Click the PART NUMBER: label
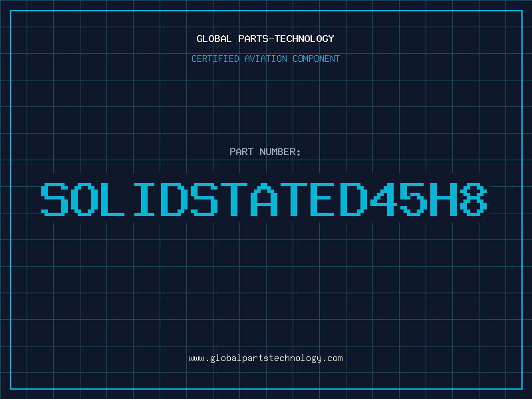 (x=265, y=152)
